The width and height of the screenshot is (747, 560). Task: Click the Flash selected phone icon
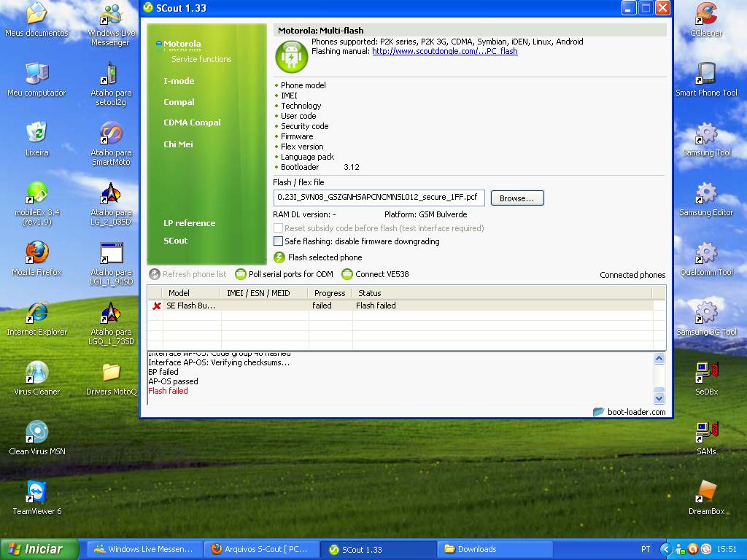(x=279, y=257)
